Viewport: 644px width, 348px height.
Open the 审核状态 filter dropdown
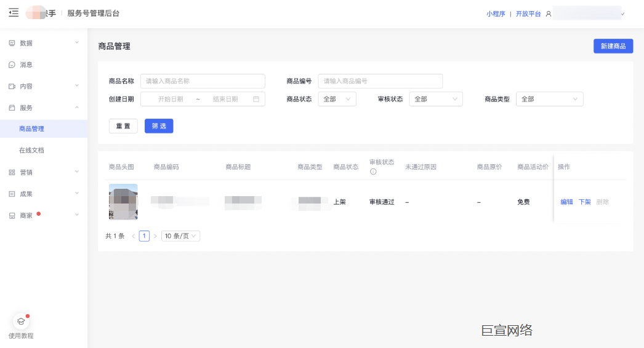click(x=436, y=99)
